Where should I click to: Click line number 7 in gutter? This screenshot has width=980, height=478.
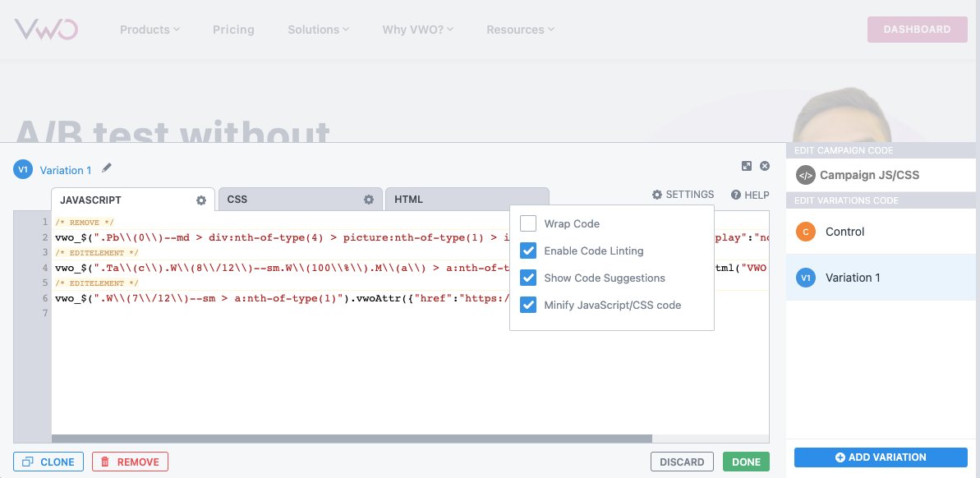tap(45, 312)
